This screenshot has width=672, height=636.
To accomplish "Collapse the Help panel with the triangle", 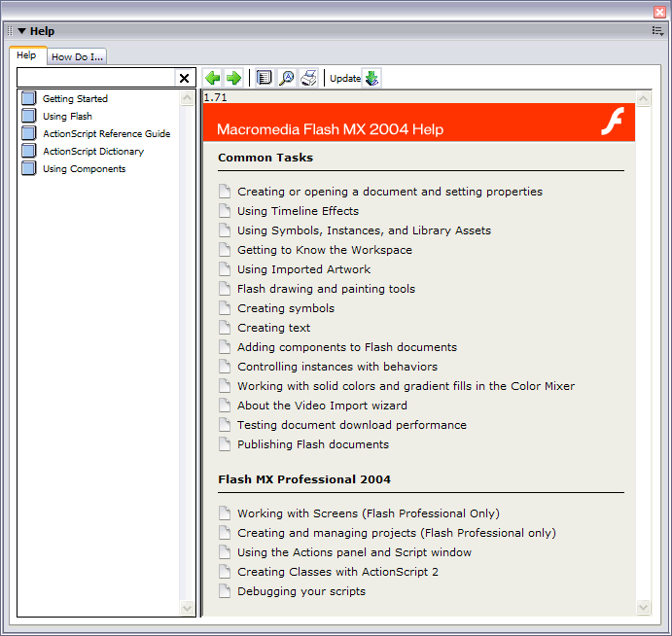I will [x=21, y=31].
